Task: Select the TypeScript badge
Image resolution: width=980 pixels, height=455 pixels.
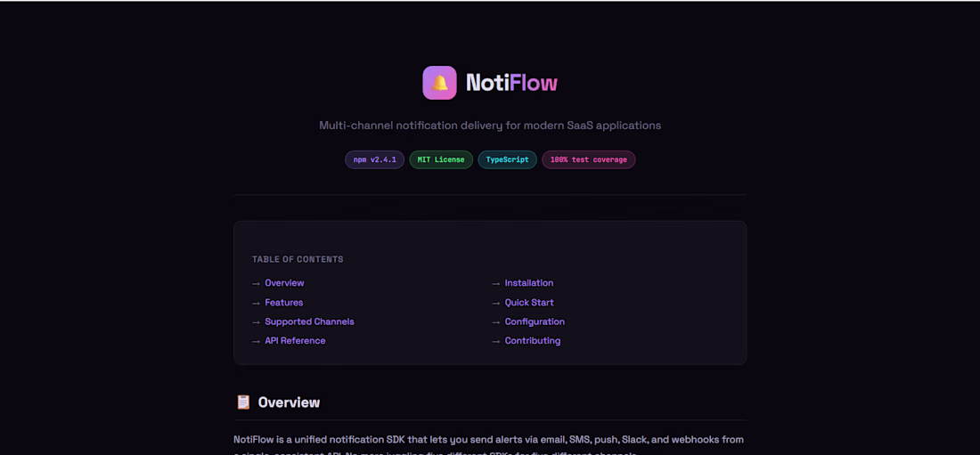Action: (507, 159)
